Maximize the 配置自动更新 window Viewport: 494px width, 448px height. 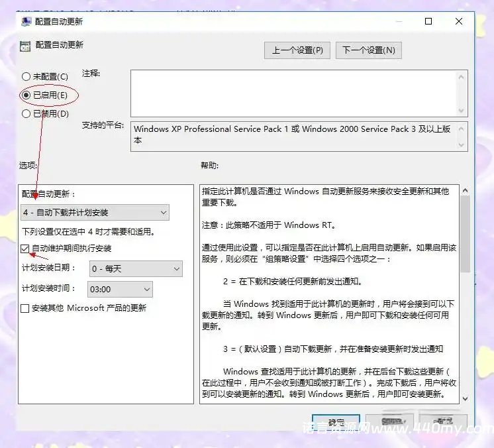point(428,21)
